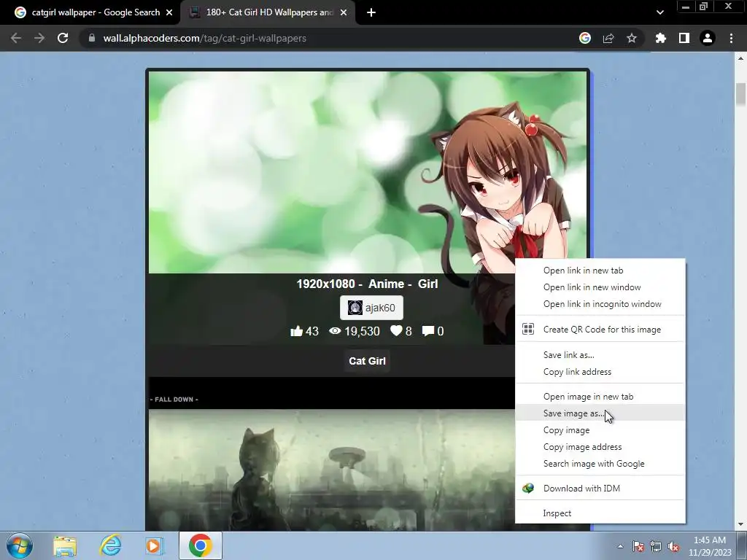
Task: Open a new tab with the plus button
Action: click(x=371, y=12)
